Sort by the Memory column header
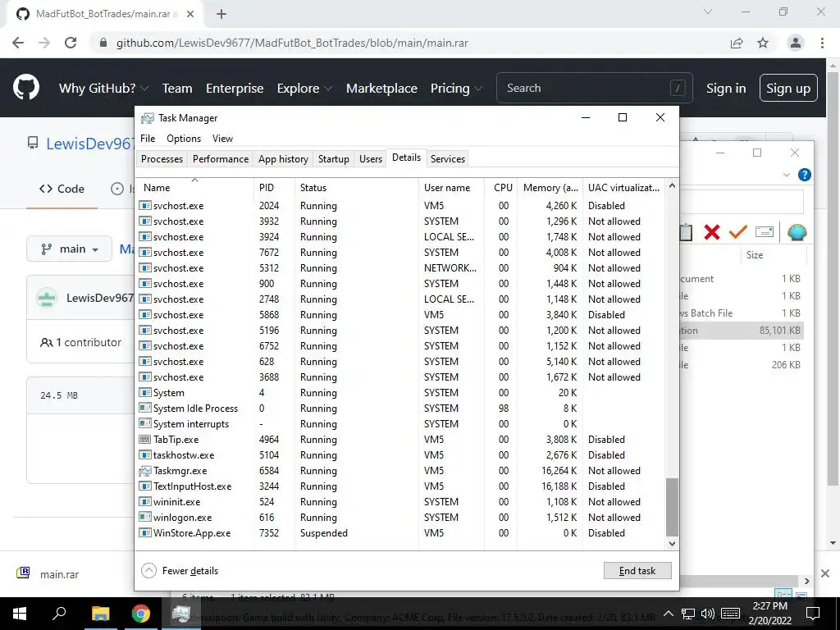 (550, 188)
